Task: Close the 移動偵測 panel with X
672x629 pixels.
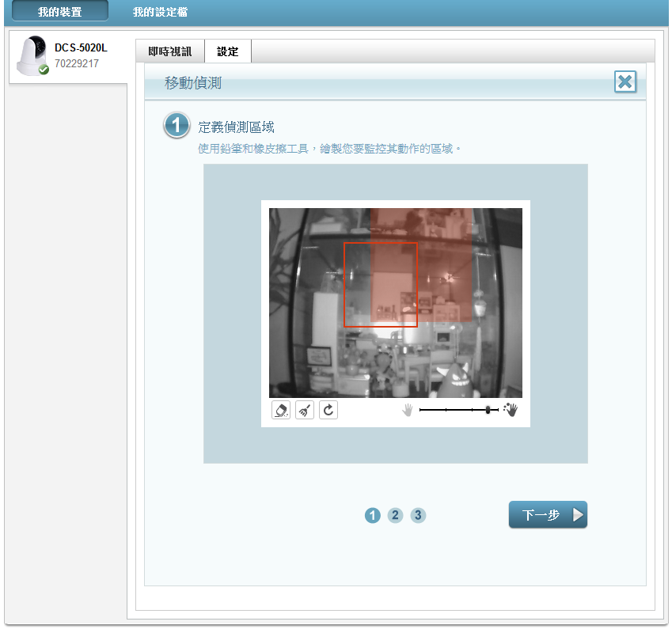Action: pos(625,81)
